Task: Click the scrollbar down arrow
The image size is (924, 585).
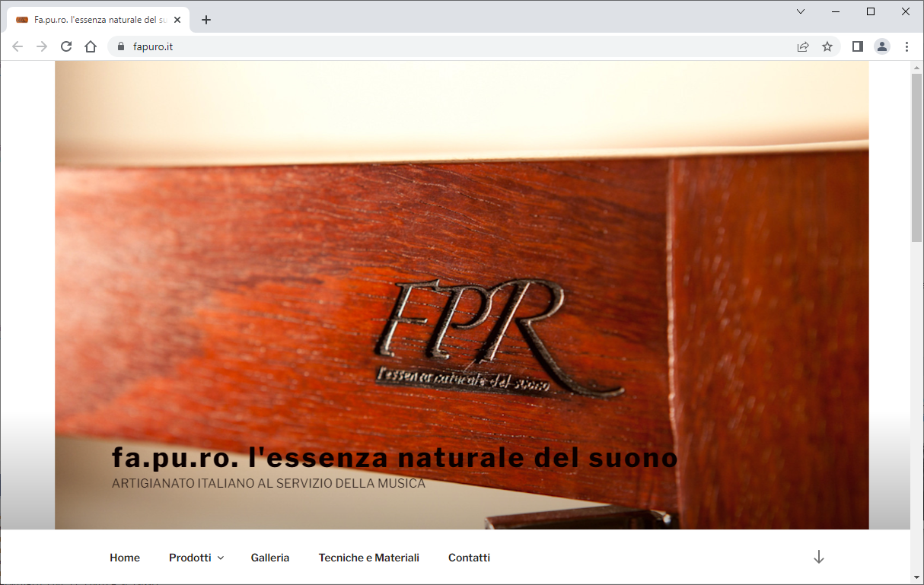Action: coord(916,577)
